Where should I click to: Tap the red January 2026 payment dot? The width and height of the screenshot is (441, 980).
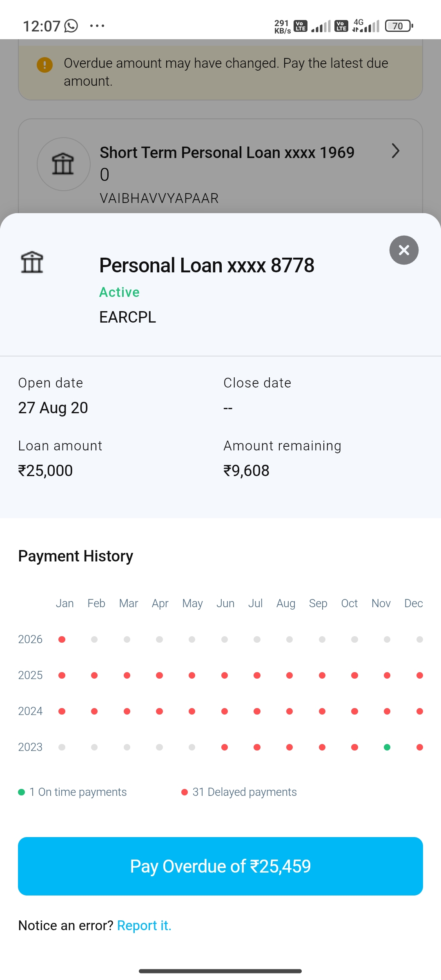click(62, 639)
